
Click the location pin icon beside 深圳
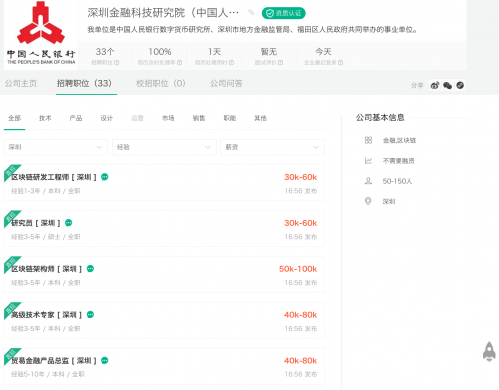click(368, 201)
